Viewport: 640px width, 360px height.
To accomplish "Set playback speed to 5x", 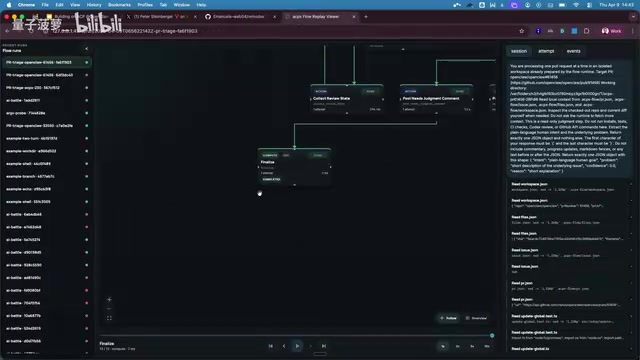I will click(472, 346).
